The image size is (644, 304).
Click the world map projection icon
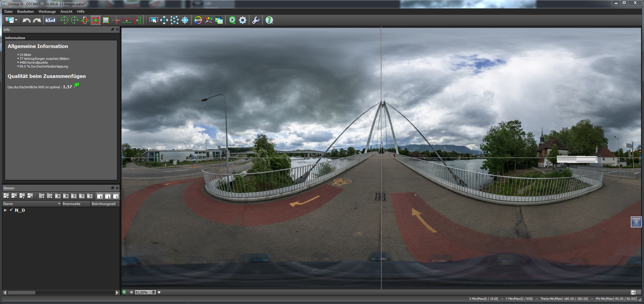50,20
